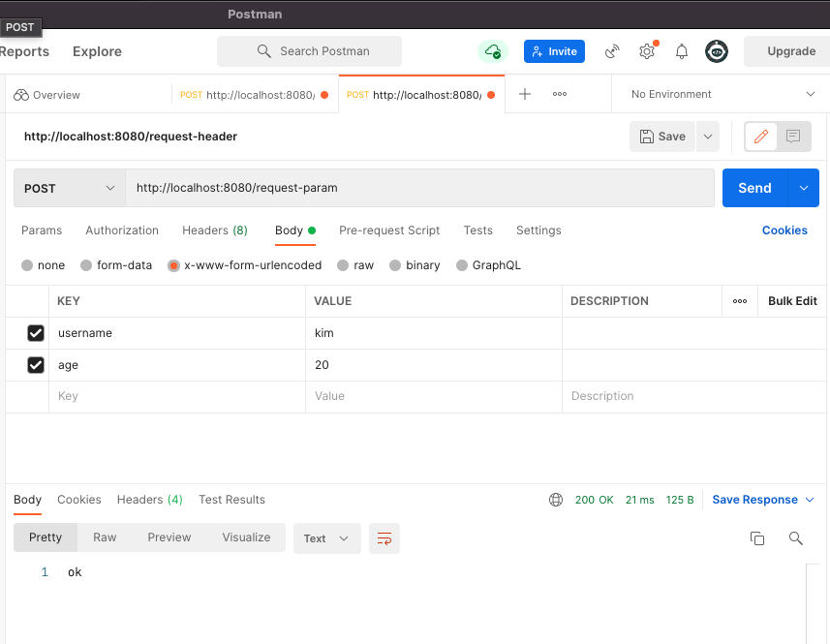Switch response view to Visualize

pyautogui.click(x=246, y=537)
